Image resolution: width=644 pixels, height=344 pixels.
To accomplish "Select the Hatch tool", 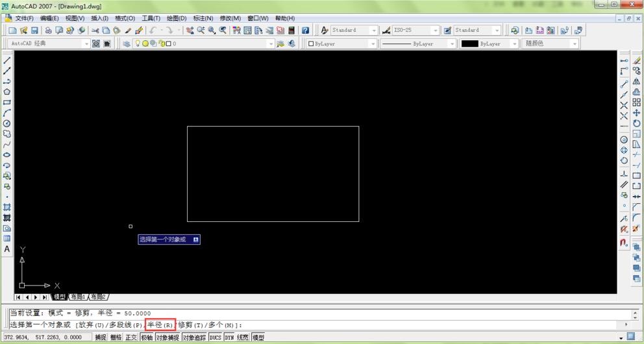I will 7,207.
